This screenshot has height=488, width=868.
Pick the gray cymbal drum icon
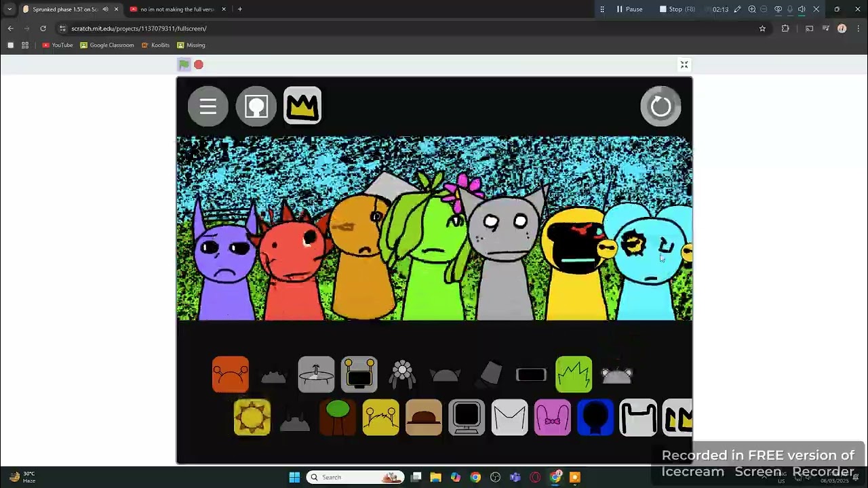click(316, 374)
